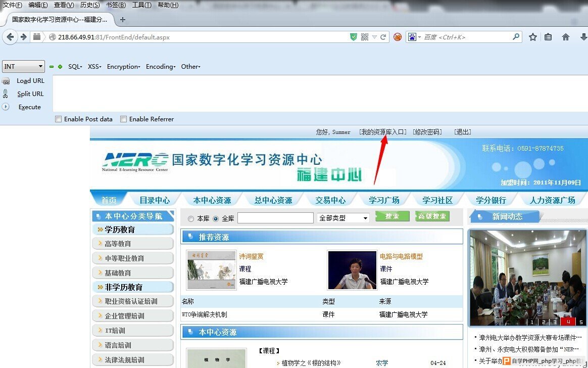
Task: Expand the XSS dropdown menu
Action: pos(94,66)
